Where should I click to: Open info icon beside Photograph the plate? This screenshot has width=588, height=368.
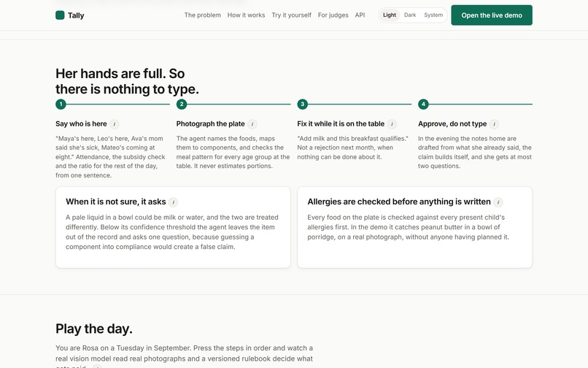(x=252, y=124)
